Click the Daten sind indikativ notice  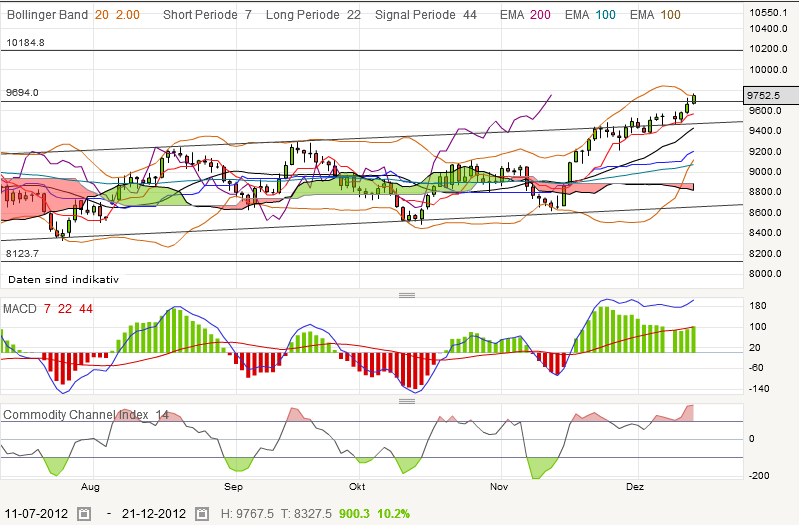point(64,279)
